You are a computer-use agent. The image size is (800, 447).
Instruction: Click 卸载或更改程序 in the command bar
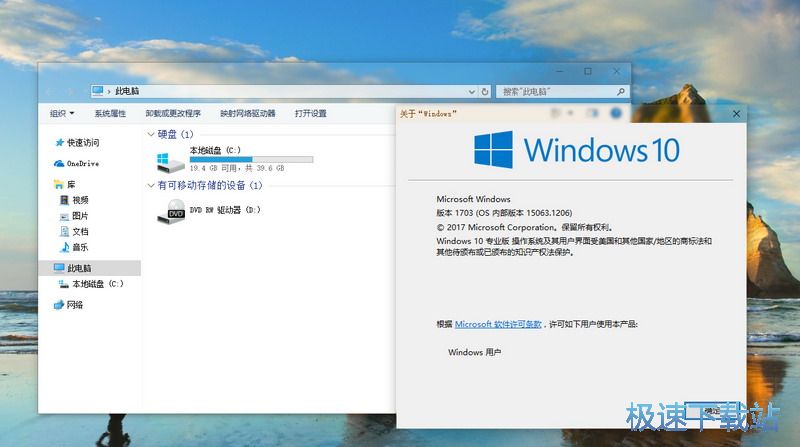(x=173, y=114)
